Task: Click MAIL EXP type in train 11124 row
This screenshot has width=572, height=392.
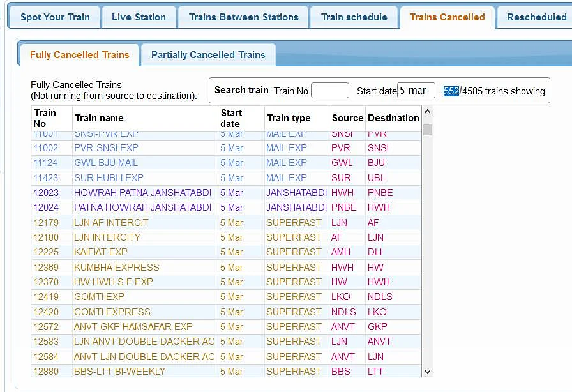Action: point(287,163)
